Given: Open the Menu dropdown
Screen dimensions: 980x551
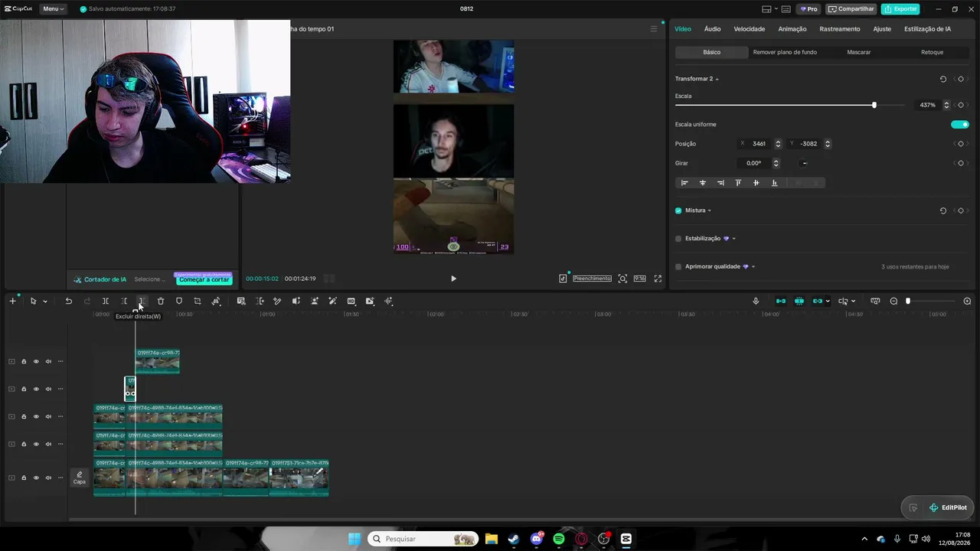Looking at the screenshot, I should click(54, 9).
